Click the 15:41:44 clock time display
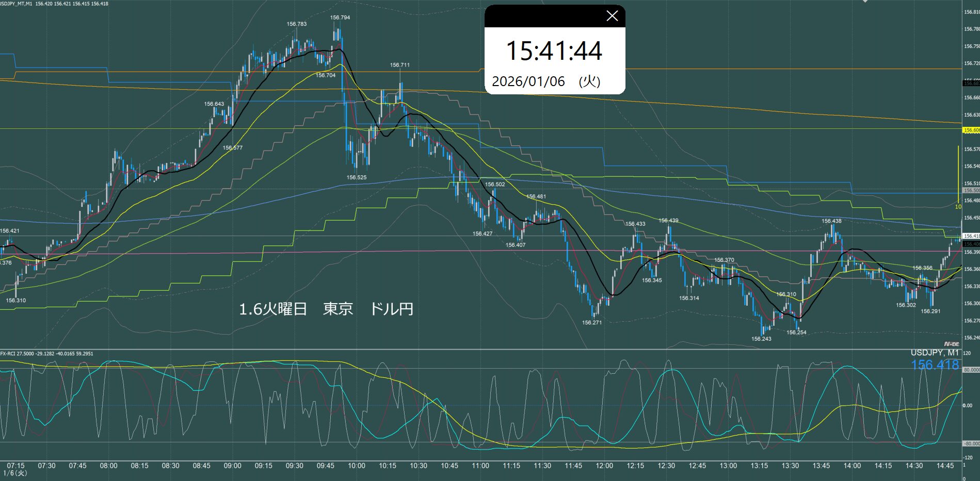Screen dimensions: 980x481 click(x=554, y=51)
